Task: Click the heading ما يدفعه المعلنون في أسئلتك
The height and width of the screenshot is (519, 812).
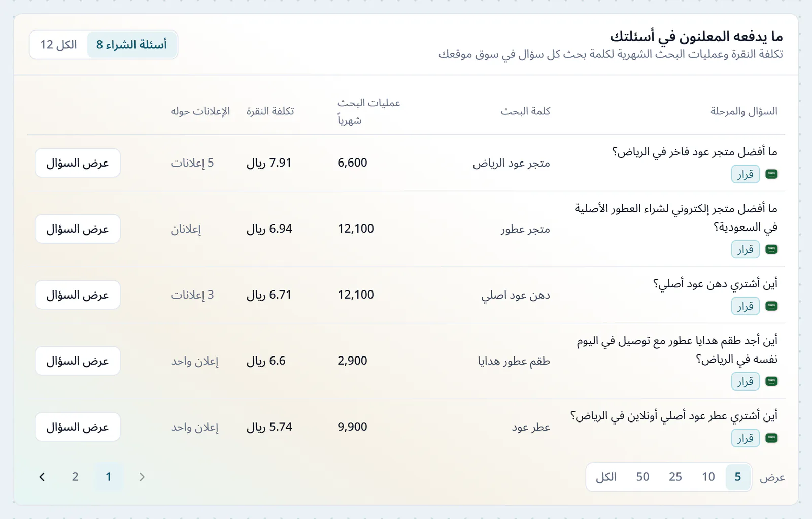Action: click(x=696, y=37)
